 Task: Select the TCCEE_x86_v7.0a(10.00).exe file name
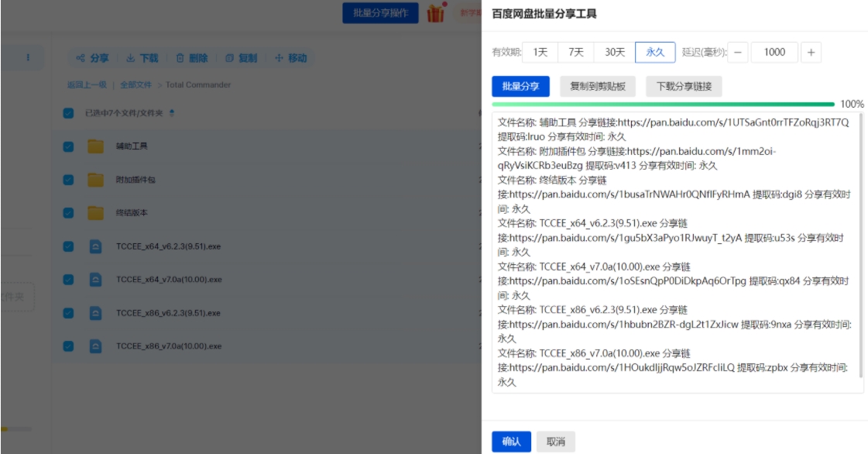tap(169, 346)
